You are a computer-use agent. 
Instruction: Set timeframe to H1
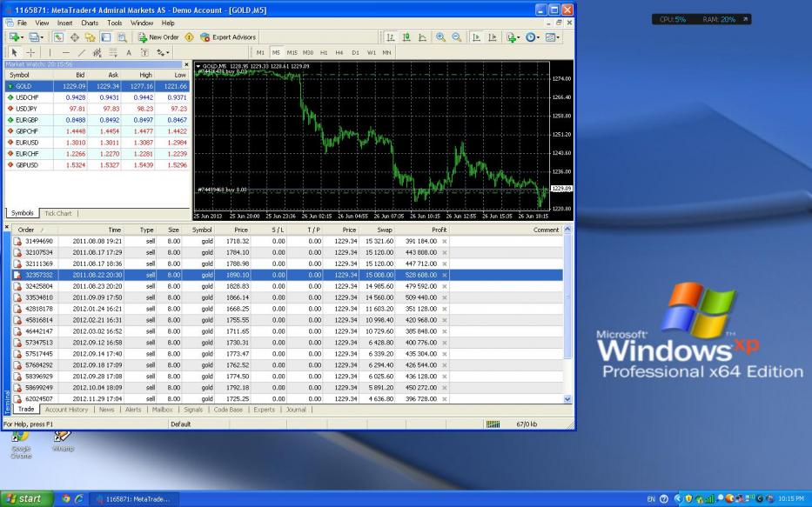(x=324, y=53)
